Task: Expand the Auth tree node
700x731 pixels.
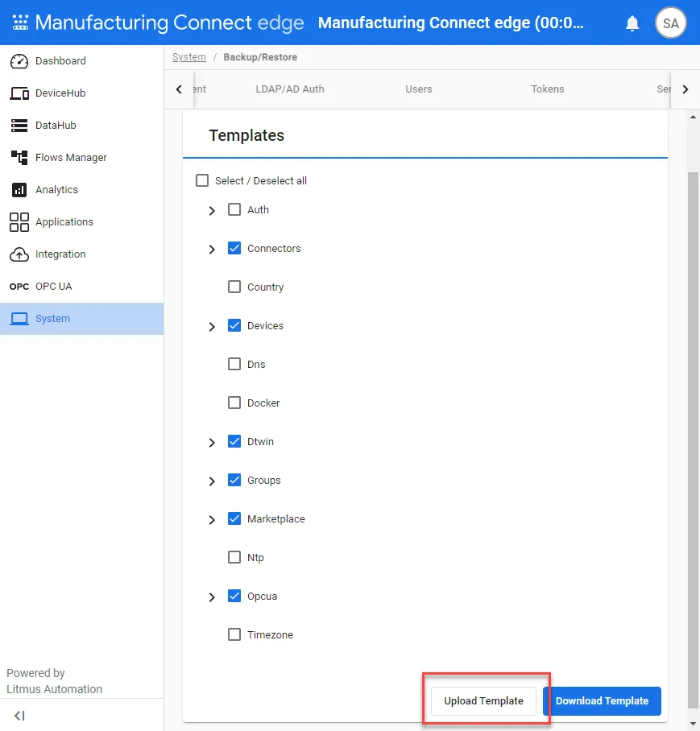Action: click(x=212, y=211)
